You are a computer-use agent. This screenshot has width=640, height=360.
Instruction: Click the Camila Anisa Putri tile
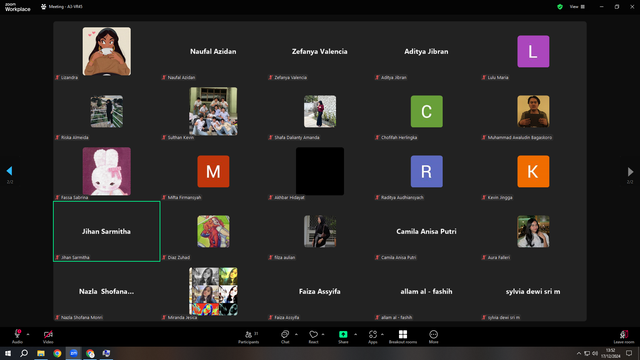[426, 231]
